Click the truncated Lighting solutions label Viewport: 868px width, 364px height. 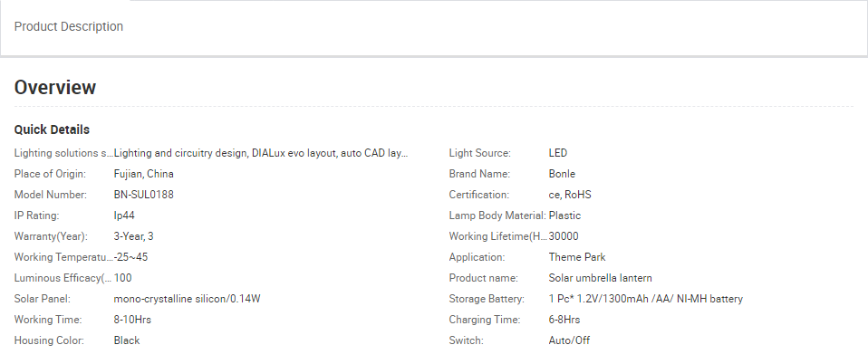(x=63, y=153)
